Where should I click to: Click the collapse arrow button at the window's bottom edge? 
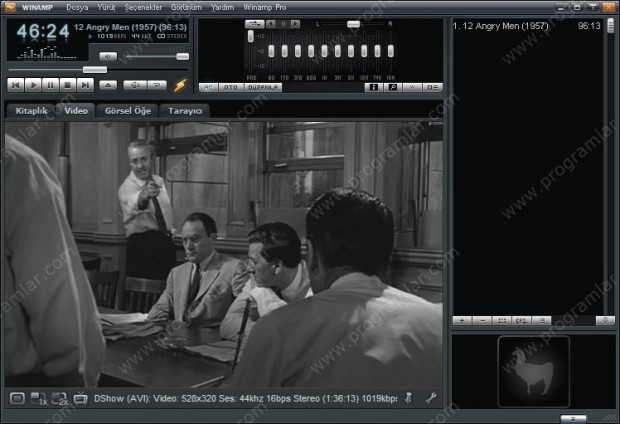tap(573, 418)
